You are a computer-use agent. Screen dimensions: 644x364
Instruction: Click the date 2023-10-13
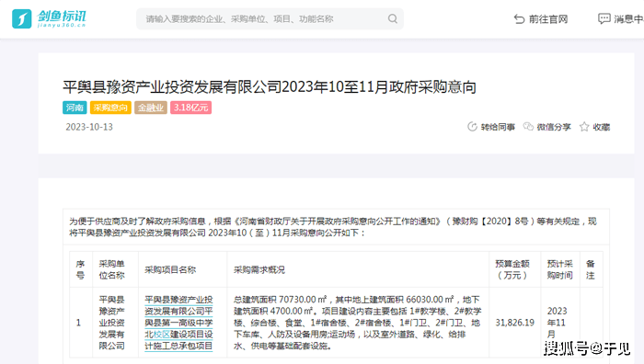(x=89, y=127)
